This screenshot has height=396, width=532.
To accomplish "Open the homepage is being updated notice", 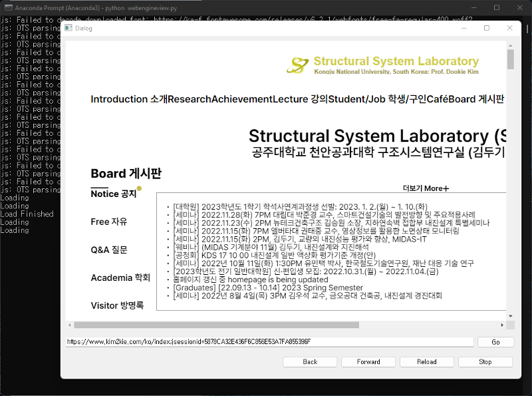I will pos(251,280).
